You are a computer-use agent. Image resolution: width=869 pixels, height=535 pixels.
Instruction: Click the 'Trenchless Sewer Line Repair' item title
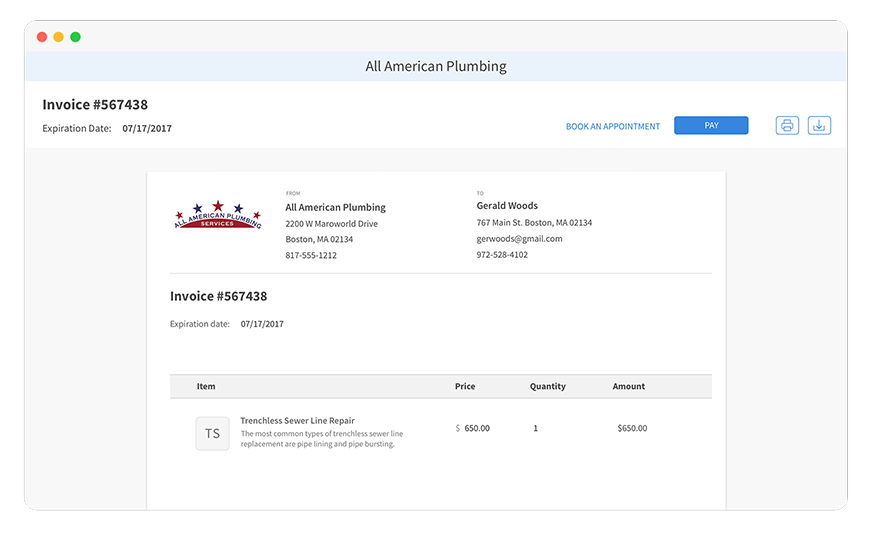point(298,421)
